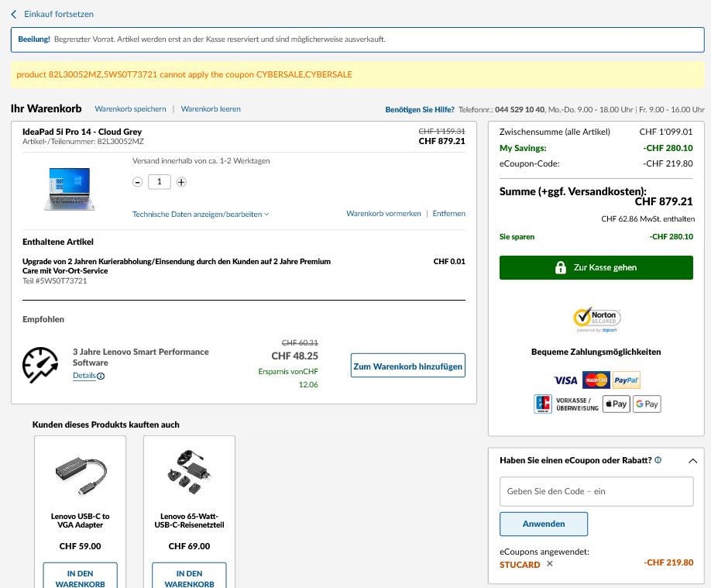The image size is (711, 588).
Task: Click the Norton Secured badge
Action: 596,318
